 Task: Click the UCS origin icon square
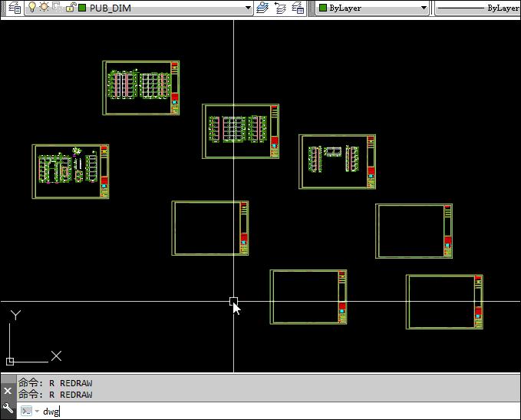pos(10,362)
